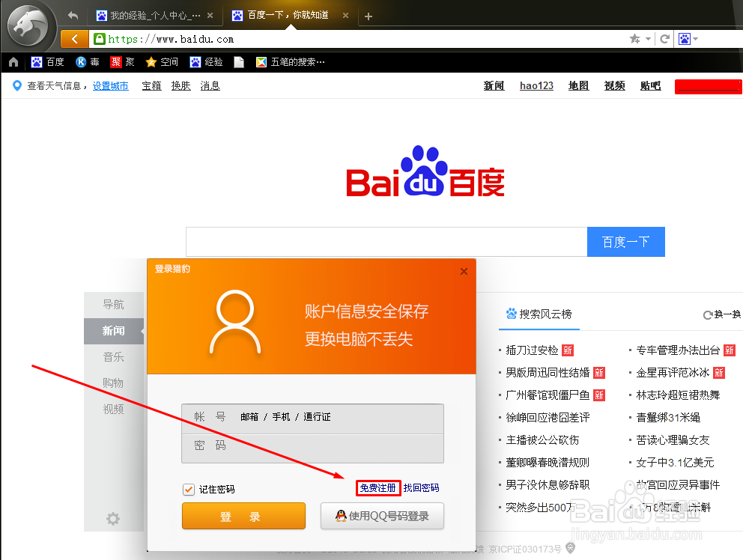
Task: Select the 搜索风云榜 tab
Action: point(539,314)
